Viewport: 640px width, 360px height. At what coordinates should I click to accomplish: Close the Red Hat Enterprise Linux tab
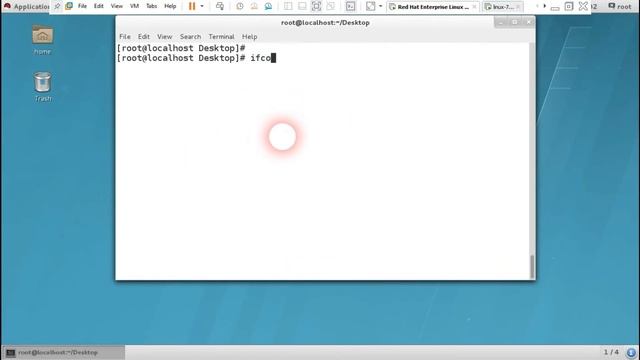pyautogui.click(x=474, y=7)
